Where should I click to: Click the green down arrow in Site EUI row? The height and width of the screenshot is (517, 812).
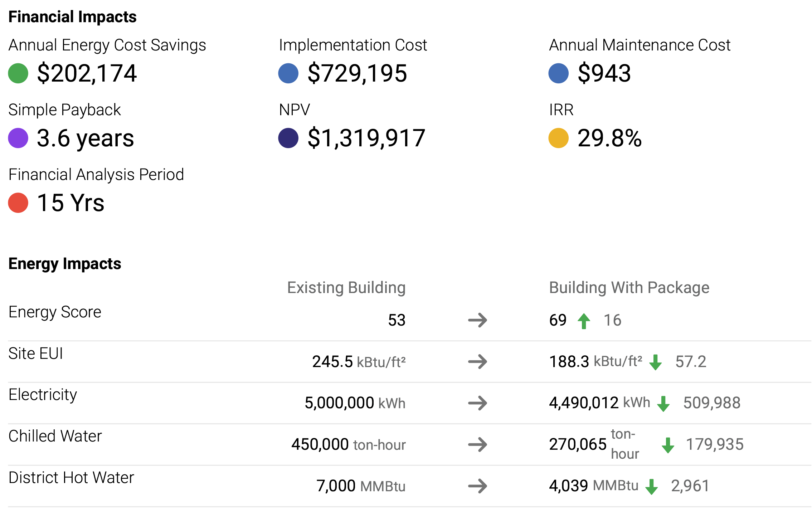coord(656,362)
